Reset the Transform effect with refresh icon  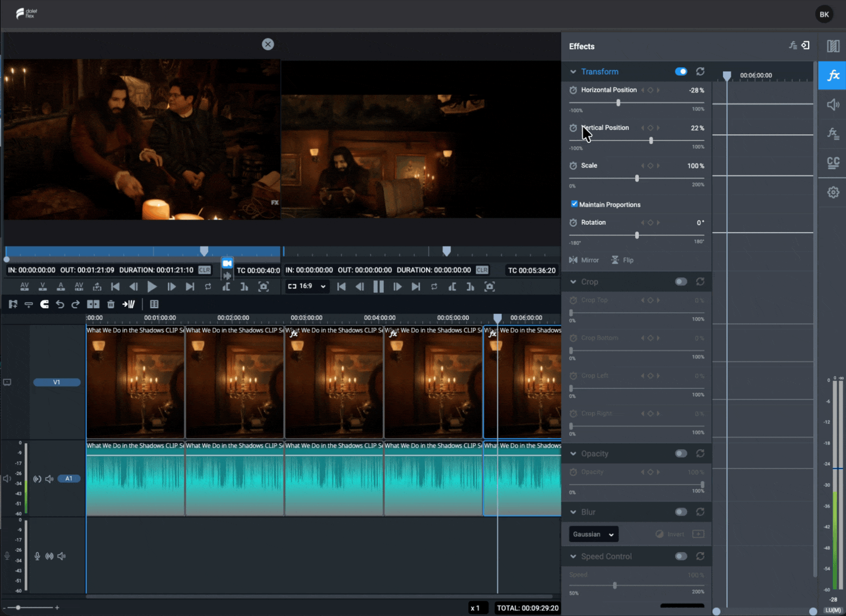coord(700,72)
